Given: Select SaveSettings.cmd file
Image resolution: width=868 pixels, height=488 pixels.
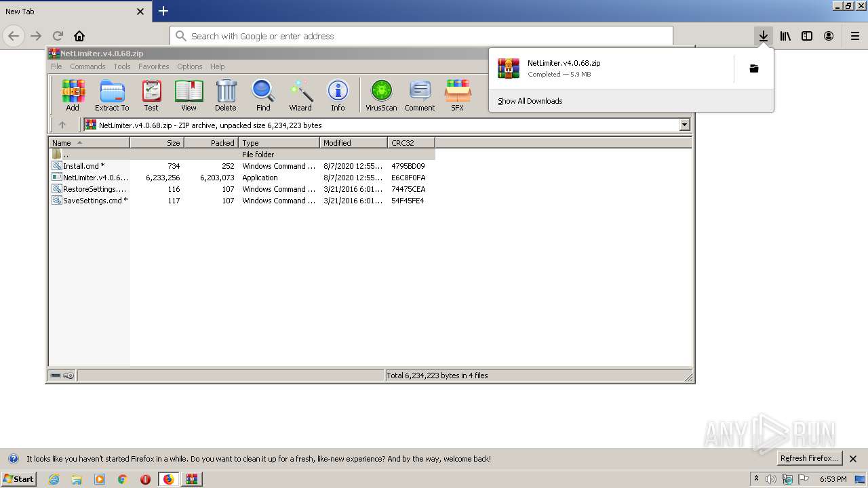Looking at the screenshot, I should pos(242,201).
